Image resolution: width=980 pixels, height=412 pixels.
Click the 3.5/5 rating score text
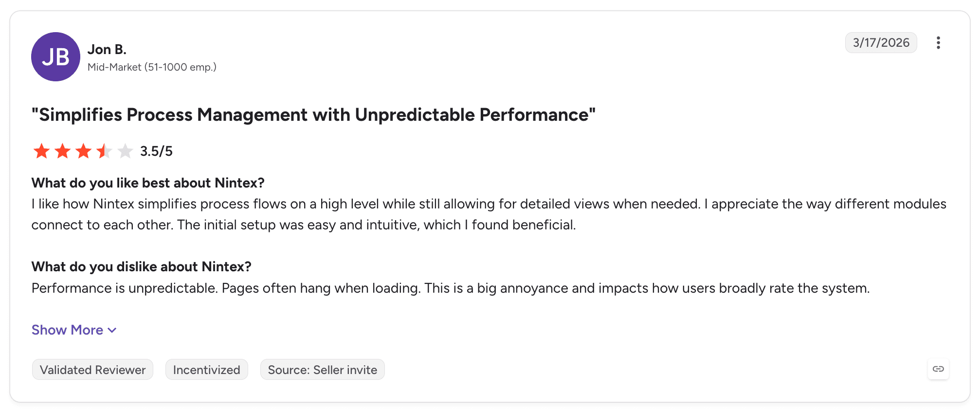(x=156, y=151)
